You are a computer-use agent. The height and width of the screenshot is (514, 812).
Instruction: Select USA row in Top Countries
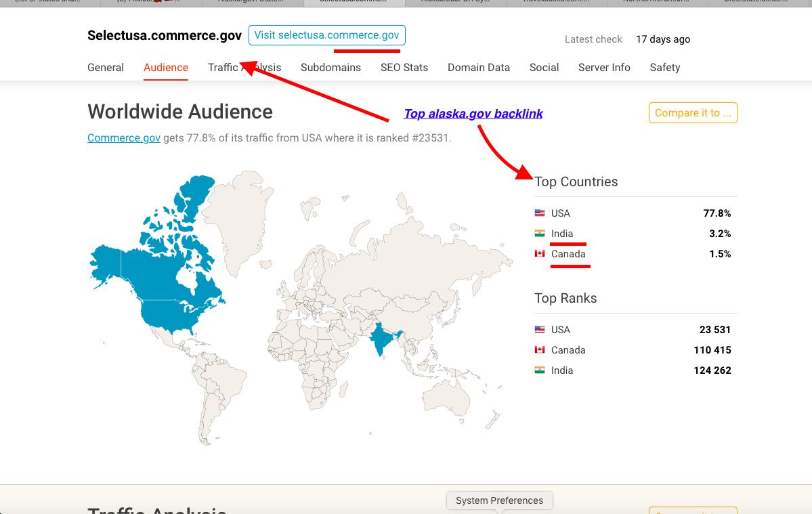point(635,213)
